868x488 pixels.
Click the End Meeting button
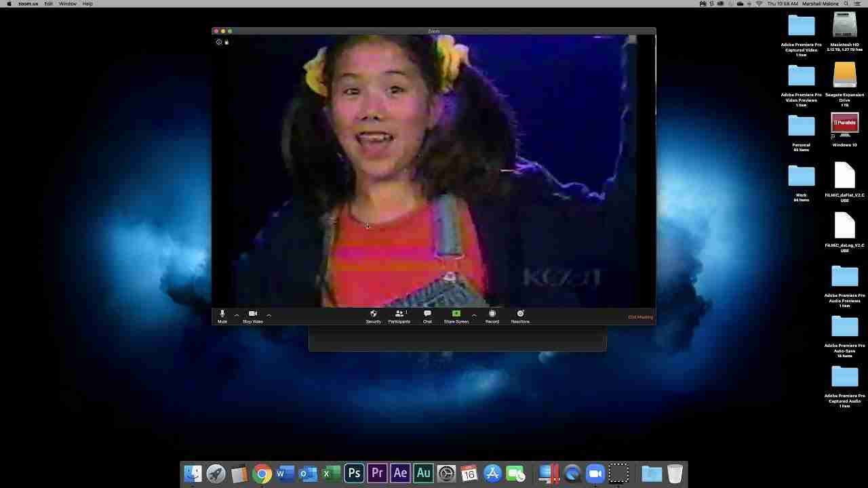(x=640, y=317)
